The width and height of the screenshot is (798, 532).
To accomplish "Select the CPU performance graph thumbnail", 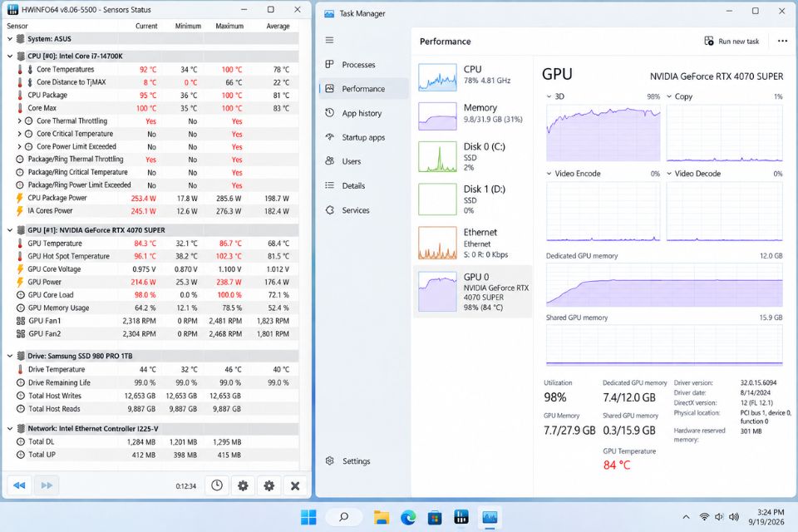I will pos(437,77).
